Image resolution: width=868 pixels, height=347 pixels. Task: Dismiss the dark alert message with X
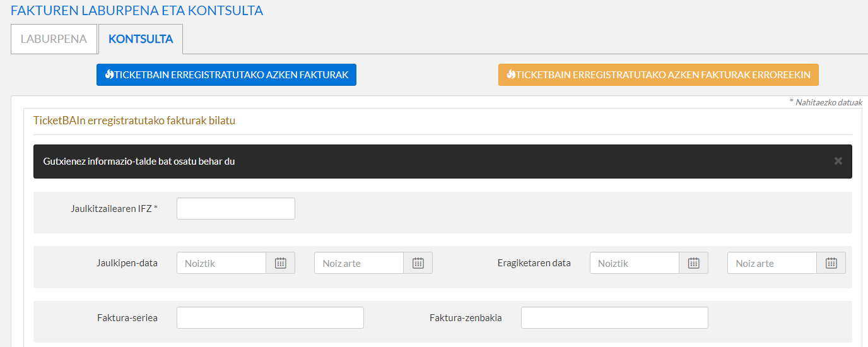(838, 161)
